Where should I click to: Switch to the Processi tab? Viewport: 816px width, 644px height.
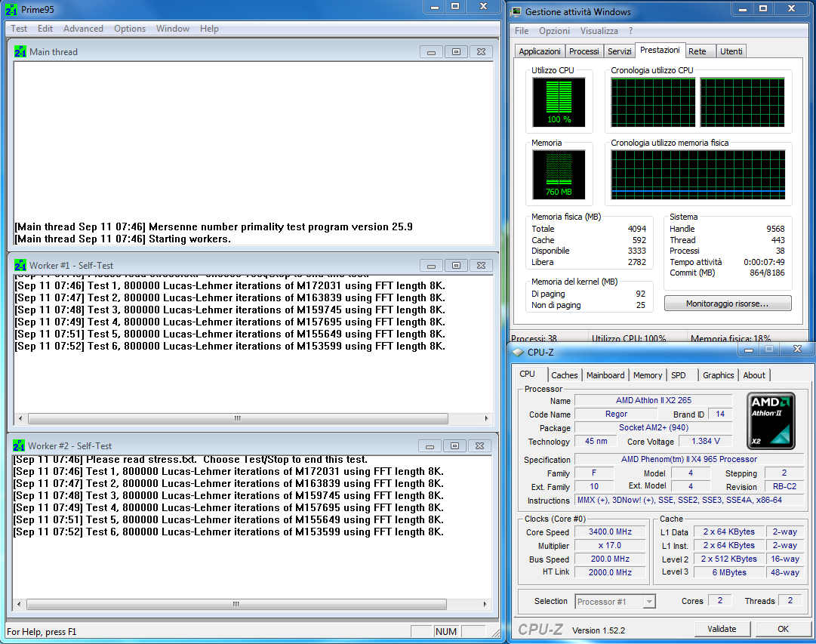coord(584,51)
